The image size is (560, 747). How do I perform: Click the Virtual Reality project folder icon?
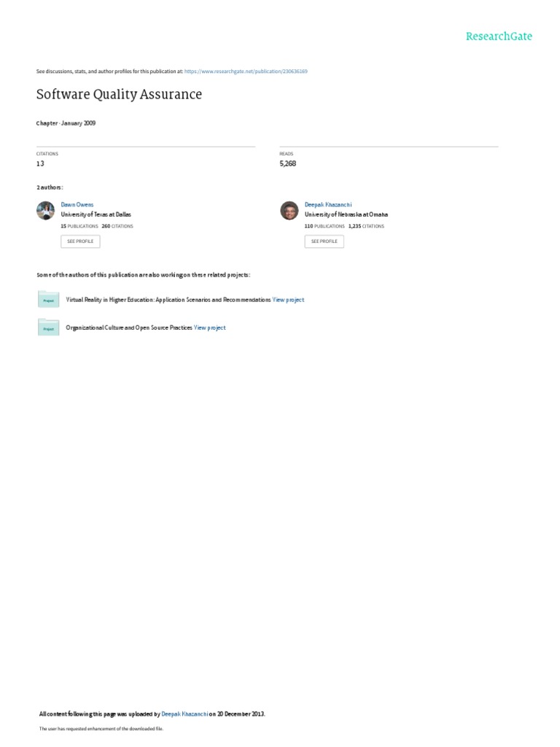(49, 300)
